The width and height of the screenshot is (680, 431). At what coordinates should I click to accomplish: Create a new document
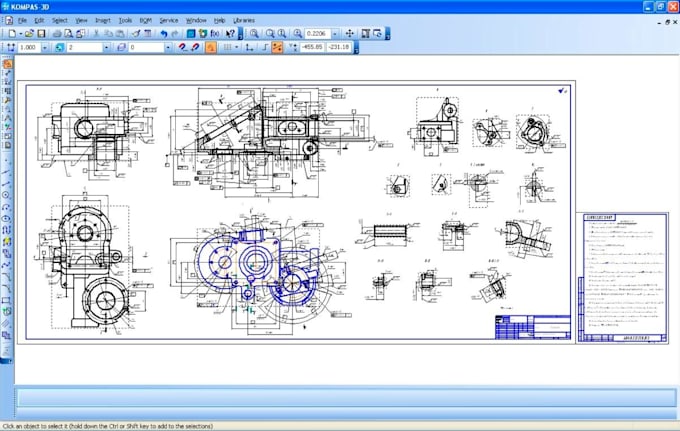click(12, 33)
